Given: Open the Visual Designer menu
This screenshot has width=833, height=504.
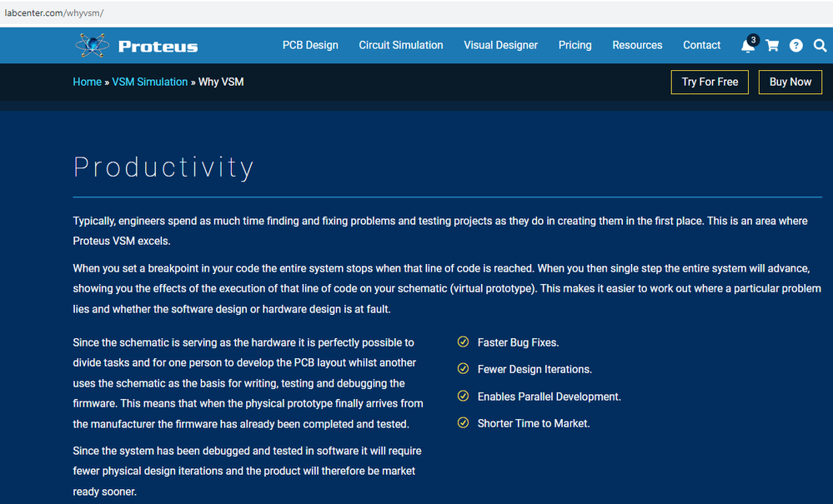Looking at the screenshot, I should 500,45.
